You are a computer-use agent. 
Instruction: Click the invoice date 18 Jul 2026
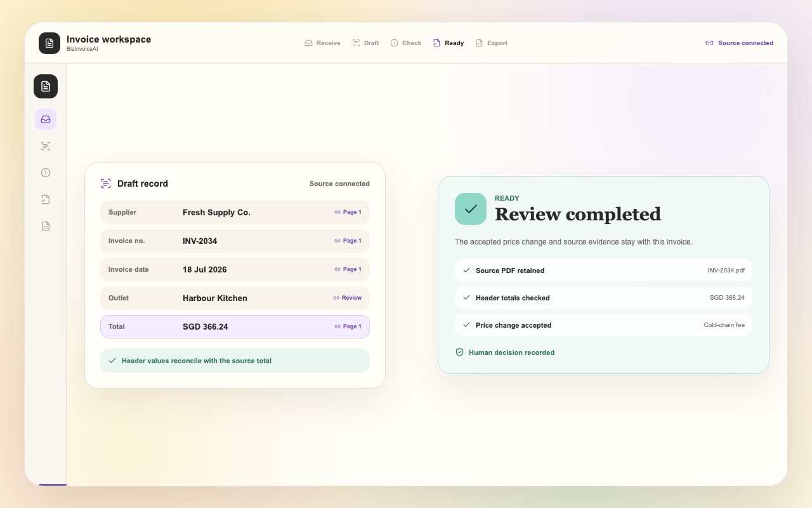pyautogui.click(x=205, y=270)
